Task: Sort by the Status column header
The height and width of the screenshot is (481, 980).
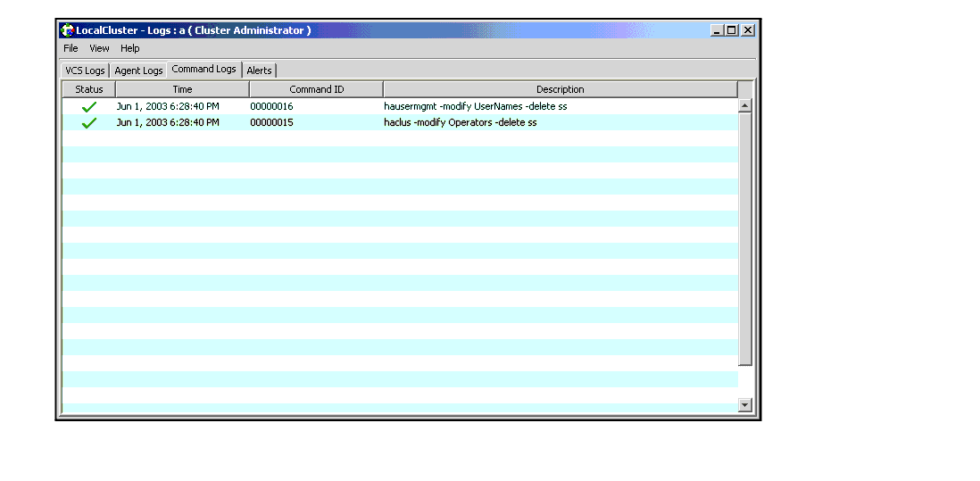Action: pyautogui.click(x=89, y=89)
